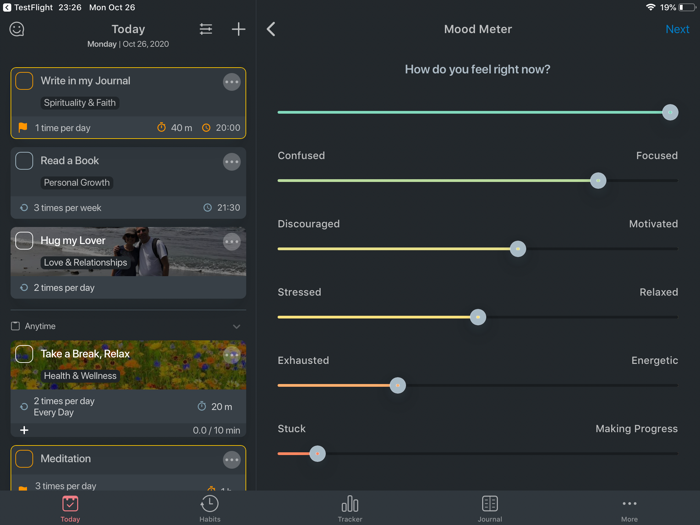Click the Anytime section calendar icon
The height and width of the screenshot is (525, 700).
click(15, 326)
